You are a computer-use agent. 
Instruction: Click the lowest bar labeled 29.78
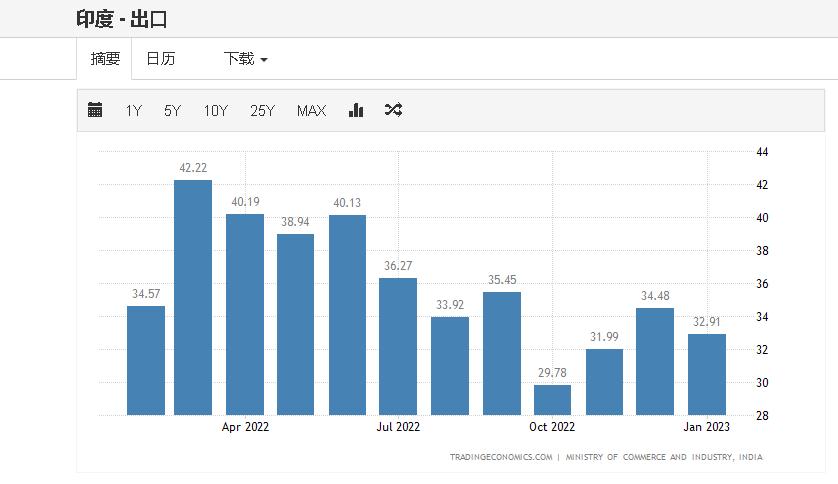pyautogui.click(x=552, y=399)
